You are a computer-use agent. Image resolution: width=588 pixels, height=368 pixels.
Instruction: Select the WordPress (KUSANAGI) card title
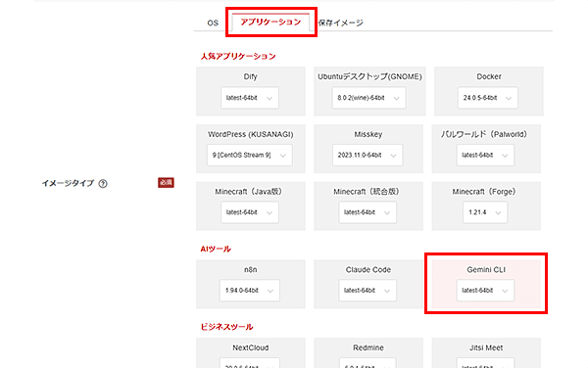tap(251, 134)
